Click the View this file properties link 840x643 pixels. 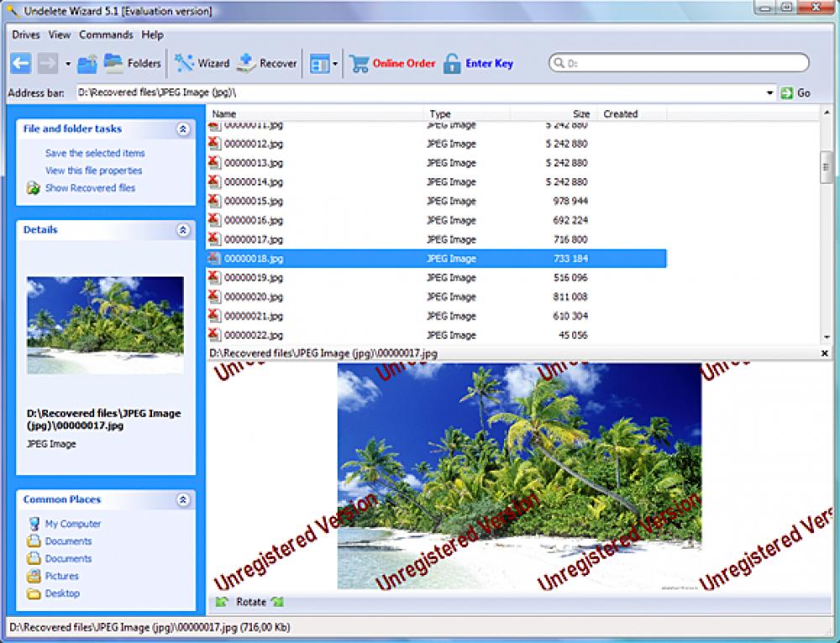[95, 171]
